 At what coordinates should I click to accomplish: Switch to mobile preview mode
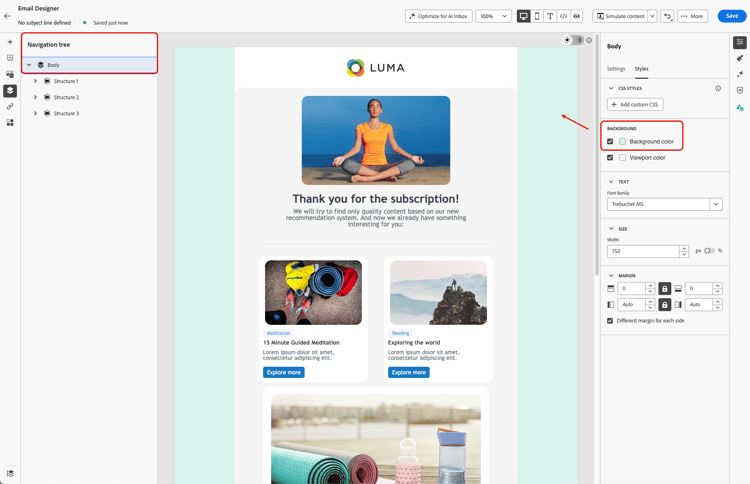pos(537,16)
